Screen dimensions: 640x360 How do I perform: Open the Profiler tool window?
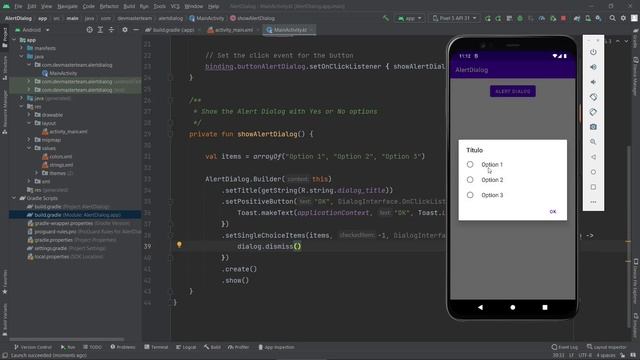(238, 347)
